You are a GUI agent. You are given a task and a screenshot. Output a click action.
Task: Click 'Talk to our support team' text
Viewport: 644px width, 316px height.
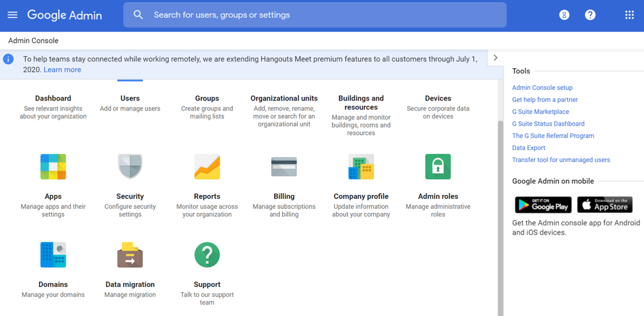pos(207,299)
